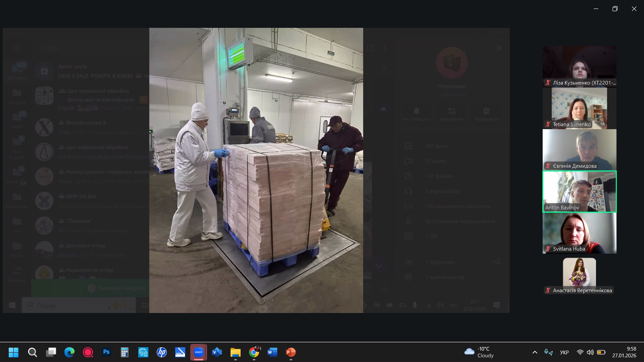Click the microphone in-use tray indicator
Viewport: 644px width, 362px height.
tap(548, 352)
